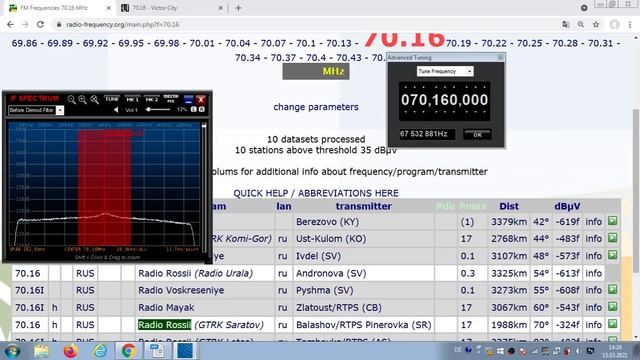Open info for Berezovo (KY) row
Screen dimensions: 640x360
(593, 222)
